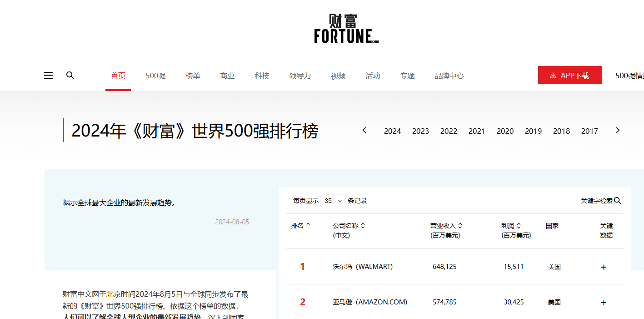Click profit value 30,425
644x319 pixels.
coord(514,302)
